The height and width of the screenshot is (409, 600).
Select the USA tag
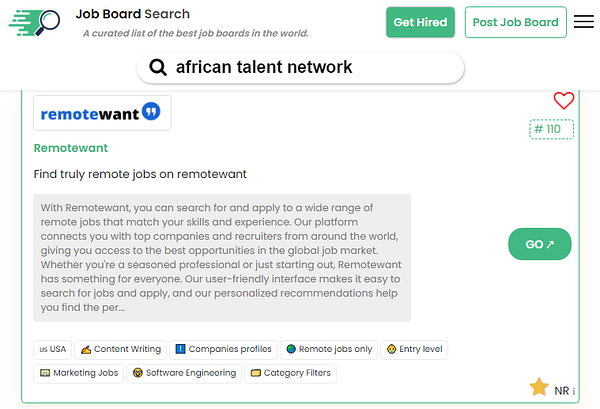[x=52, y=349]
